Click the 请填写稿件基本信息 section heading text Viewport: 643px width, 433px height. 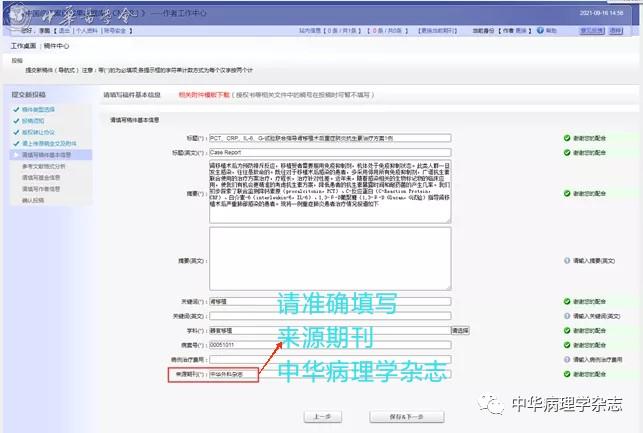(135, 120)
